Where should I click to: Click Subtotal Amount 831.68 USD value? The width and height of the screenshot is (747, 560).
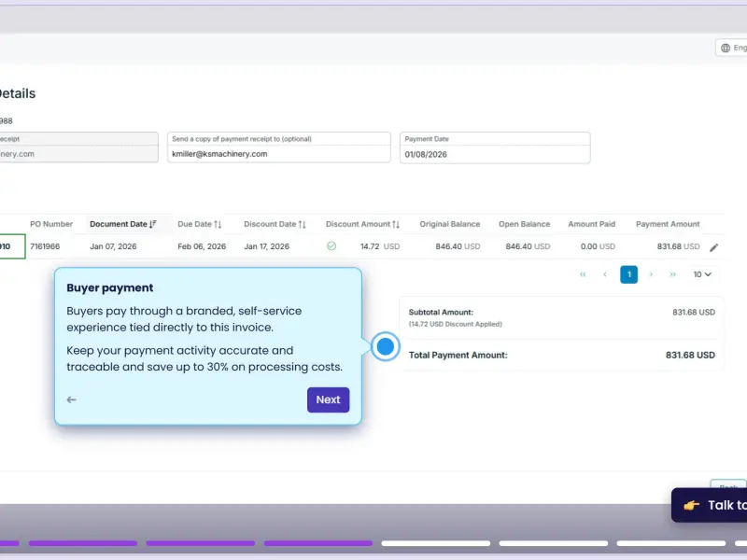coord(694,312)
